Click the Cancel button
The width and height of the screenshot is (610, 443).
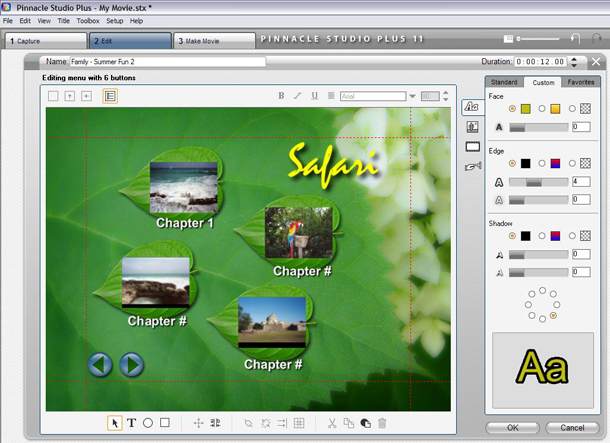click(x=572, y=428)
